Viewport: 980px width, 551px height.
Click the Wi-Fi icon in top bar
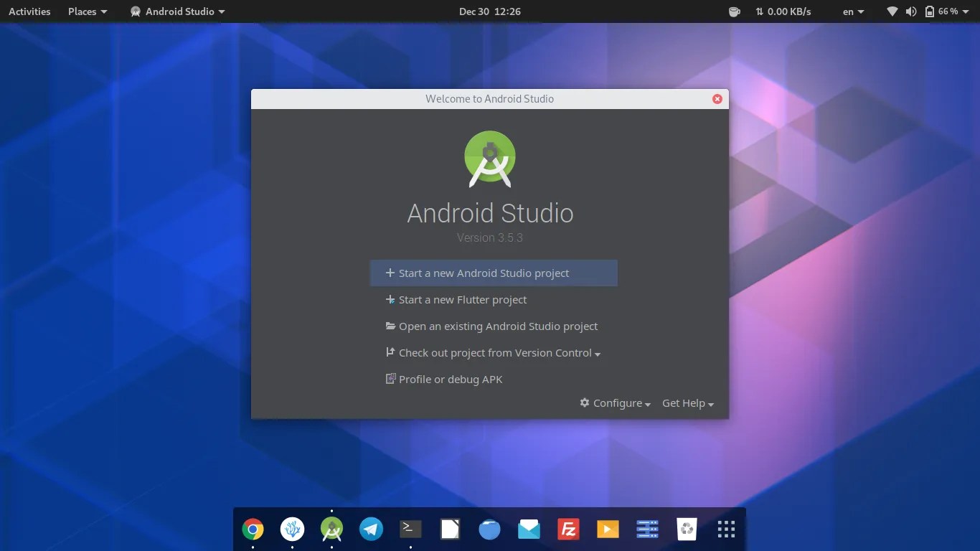[892, 11]
